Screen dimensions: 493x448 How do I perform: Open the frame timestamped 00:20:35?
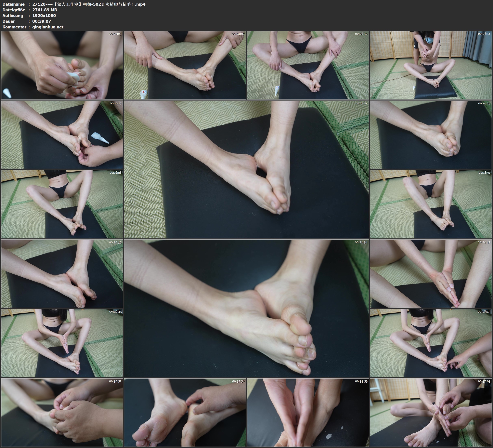(x=62, y=273)
